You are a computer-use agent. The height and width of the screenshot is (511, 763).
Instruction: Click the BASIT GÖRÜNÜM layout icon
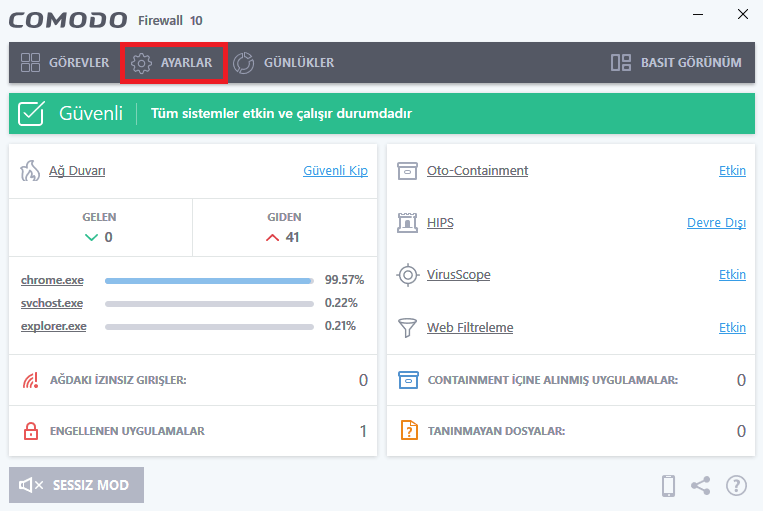(x=621, y=63)
